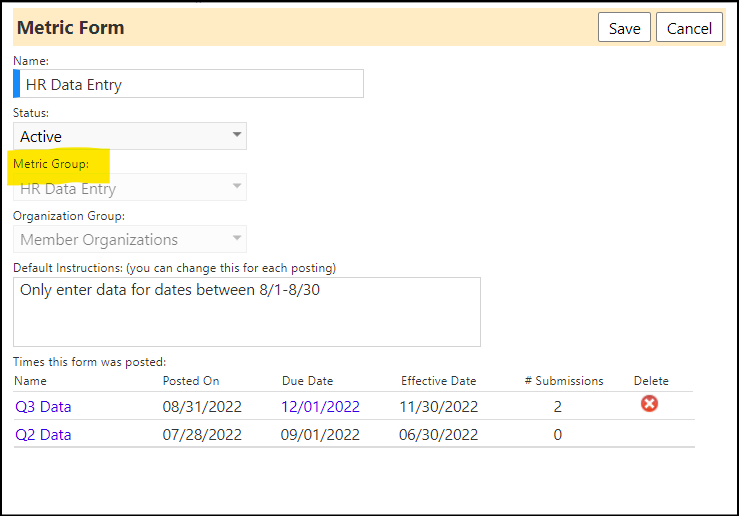Screen dimensions: 739x516
Task: Click the Metric Form heading
Action: pos(71,27)
